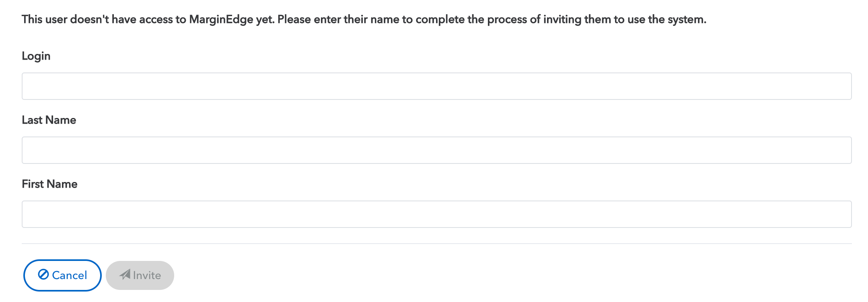Click into the Last Name input box
This screenshot has width=868, height=302.
point(436,150)
